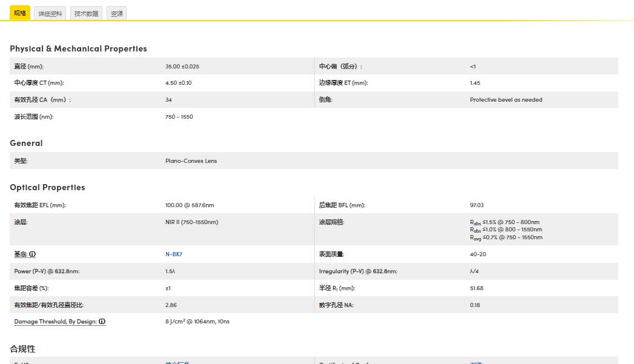Open the N-BK7 substrate link
The image size is (634, 364).
click(x=174, y=254)
